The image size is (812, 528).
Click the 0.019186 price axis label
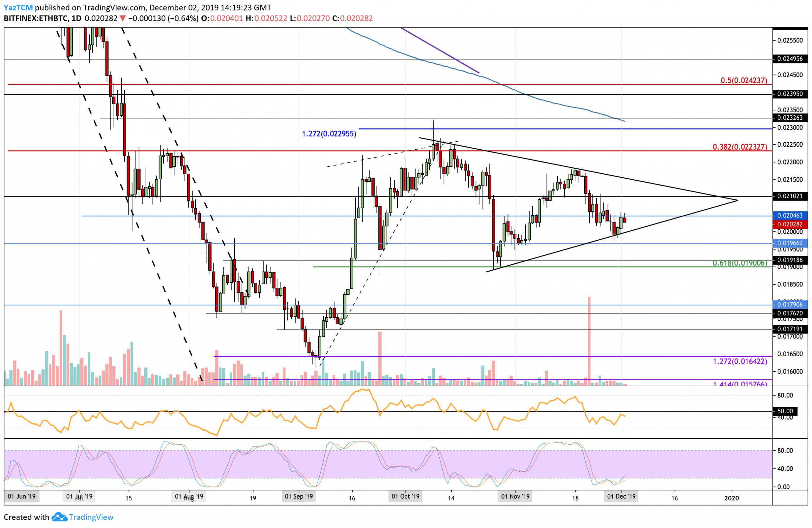click(790, 260)
